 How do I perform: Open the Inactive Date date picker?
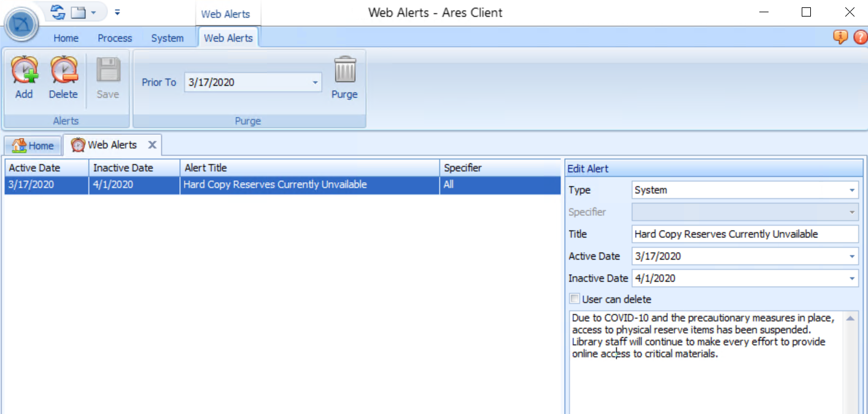(852, 278)
